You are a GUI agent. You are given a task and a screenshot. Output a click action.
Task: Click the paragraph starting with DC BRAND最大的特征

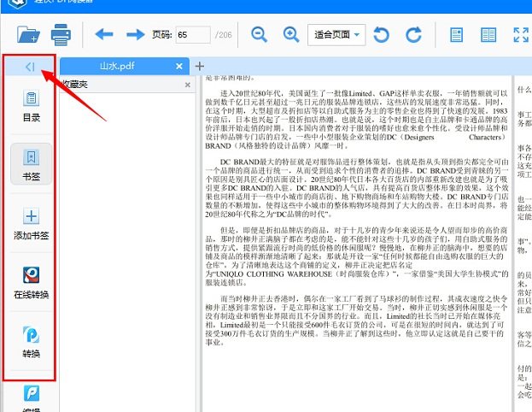tap(357, 188)
